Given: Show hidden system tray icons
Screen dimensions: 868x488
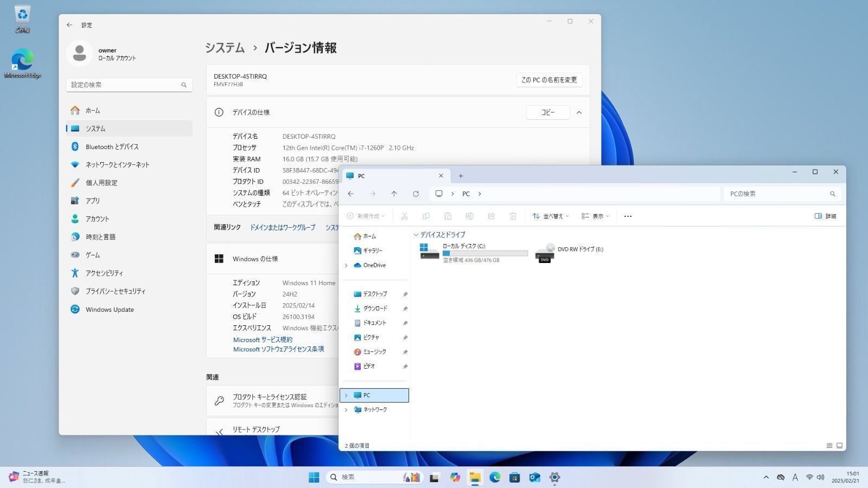Looking at the screenshot, I should 766,477.
